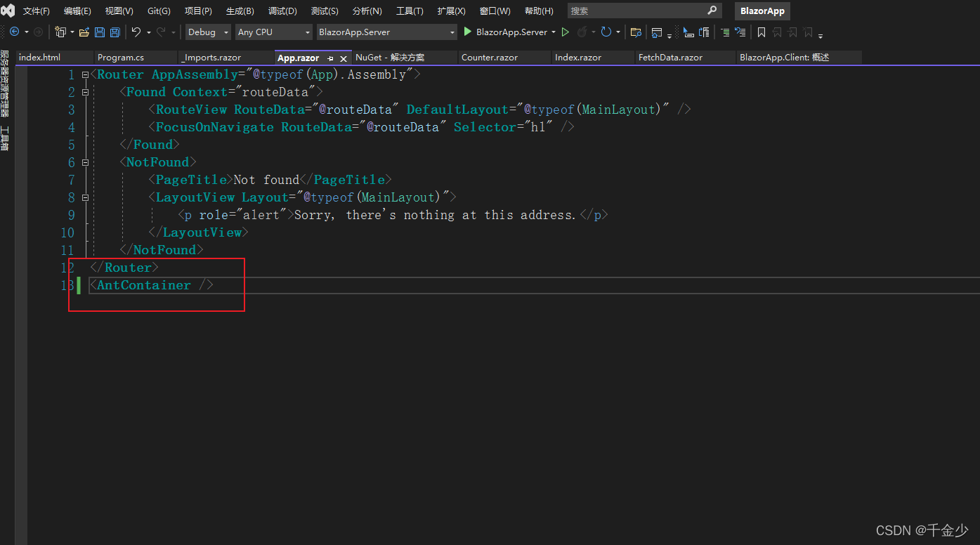This screenshot has height=545, width=980.
Task: Open the 分析(N) menu
Action: point(367,11)
